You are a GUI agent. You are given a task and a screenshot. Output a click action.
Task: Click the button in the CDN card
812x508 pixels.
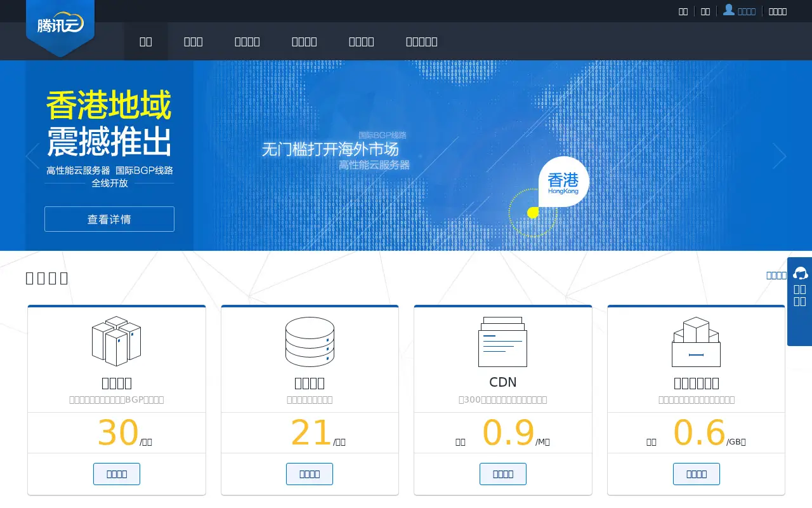(x=503, y=474)
